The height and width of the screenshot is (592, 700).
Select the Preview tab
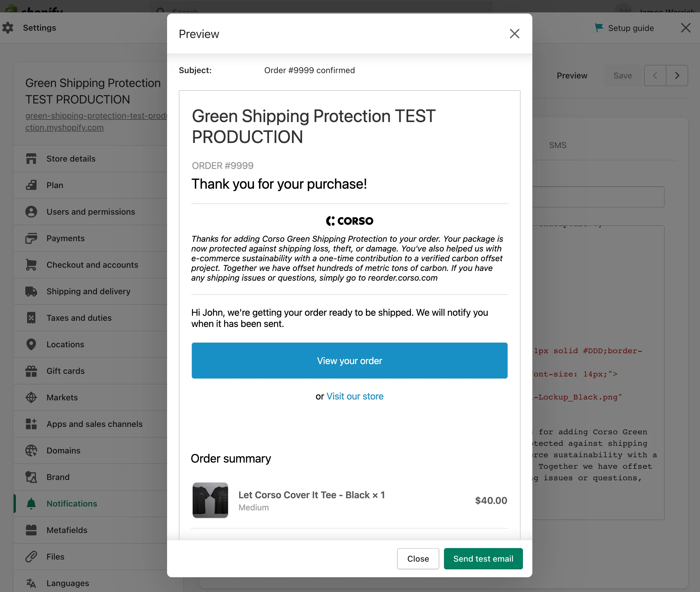[x=572, y=75]
